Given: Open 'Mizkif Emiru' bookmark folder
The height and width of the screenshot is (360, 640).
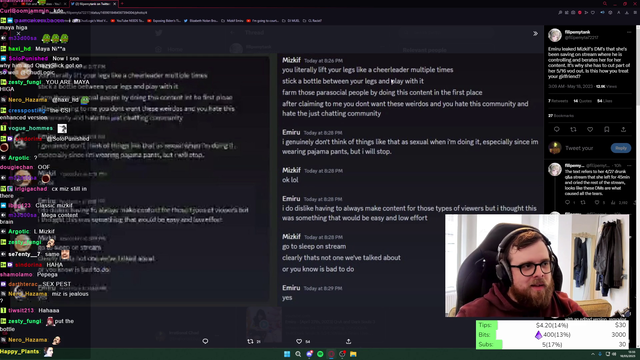Looking at the screenshot, I should (x=232, y=20).
